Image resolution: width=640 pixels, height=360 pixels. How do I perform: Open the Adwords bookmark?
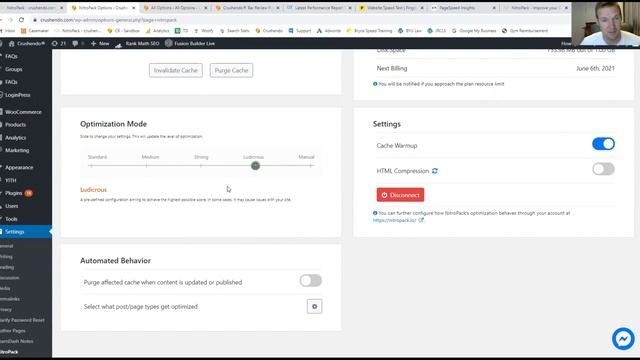click(x=329, y=31)
